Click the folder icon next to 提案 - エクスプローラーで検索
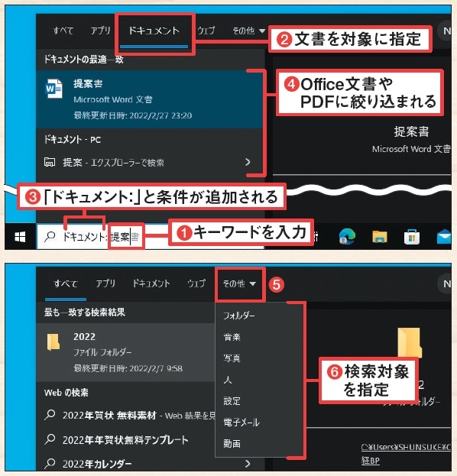 (x=50, y=162)
